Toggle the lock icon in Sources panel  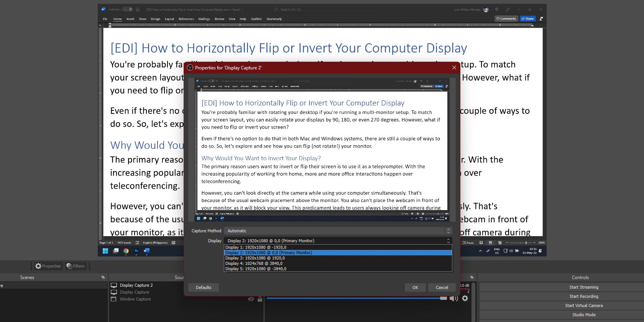(x=260, y=299)
